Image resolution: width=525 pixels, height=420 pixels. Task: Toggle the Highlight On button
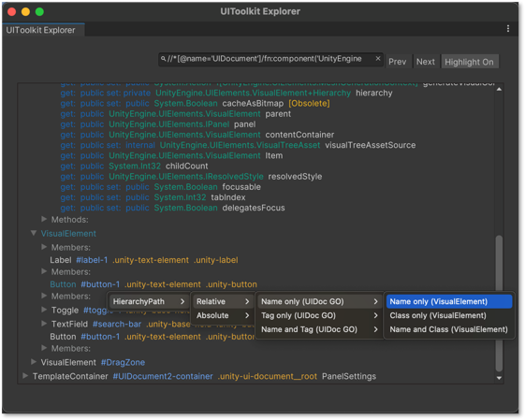pos(470,62)
